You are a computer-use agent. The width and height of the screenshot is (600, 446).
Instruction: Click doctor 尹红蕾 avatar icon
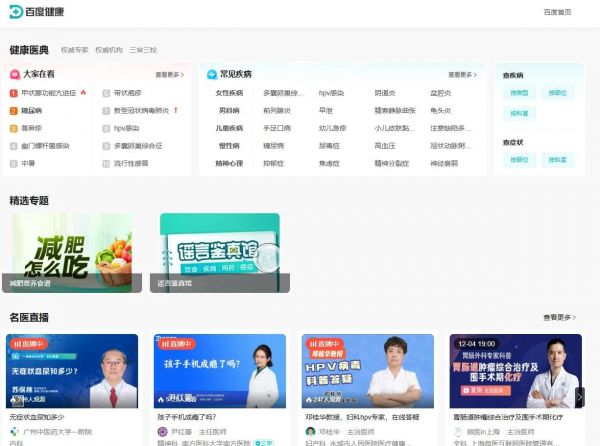point(162,432)
